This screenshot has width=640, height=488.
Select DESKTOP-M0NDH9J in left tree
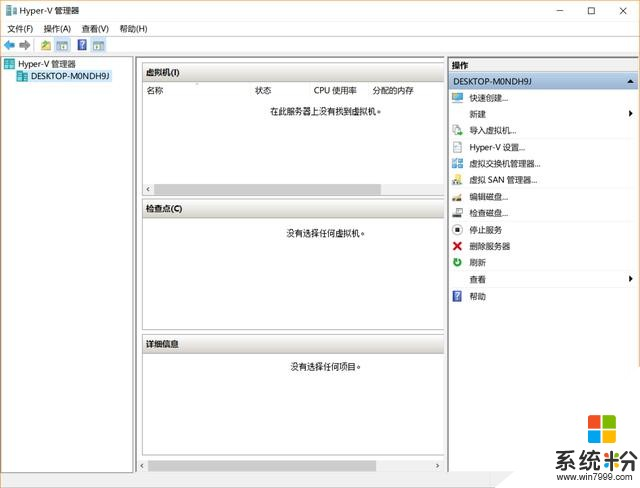(70, 76)
